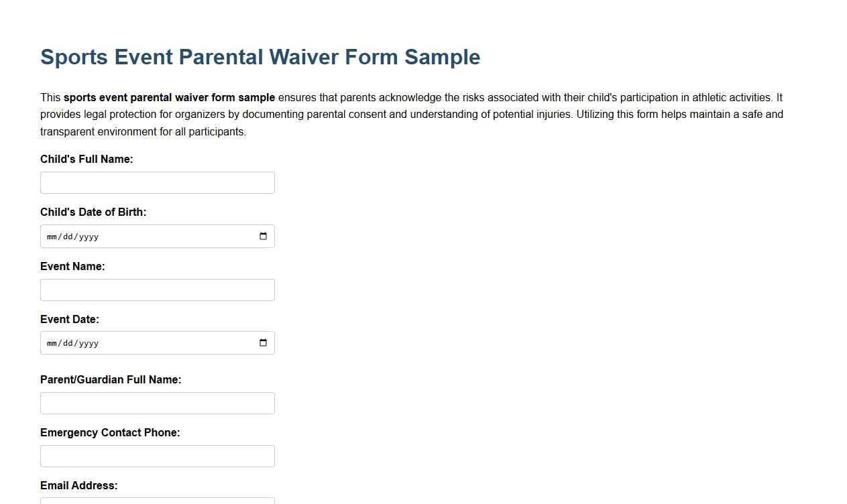This screenshot has height=504, width=847.
Task: Click the page heading Sports Event Parental Waiver
Action: pyautogui.click(x=260, y=57)
